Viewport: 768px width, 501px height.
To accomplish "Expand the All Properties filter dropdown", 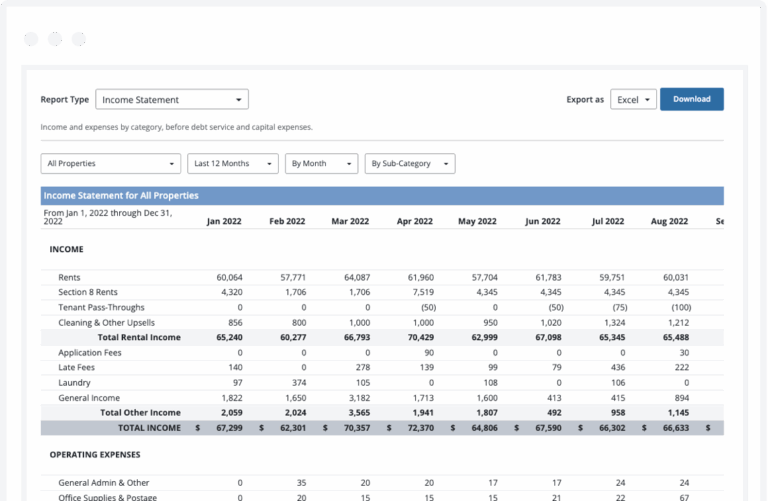I will 110,163.
